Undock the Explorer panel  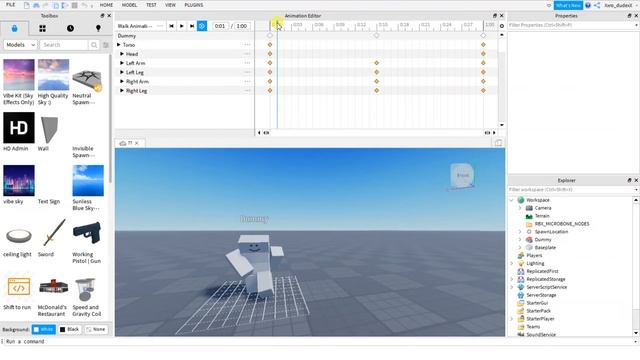629,180
